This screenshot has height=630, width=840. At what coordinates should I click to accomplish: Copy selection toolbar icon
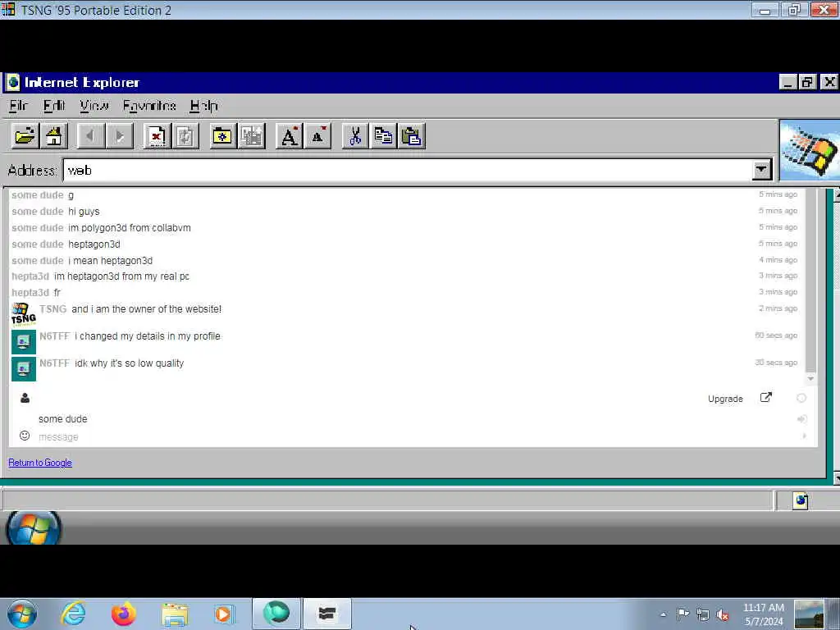(x=384, y=136)
